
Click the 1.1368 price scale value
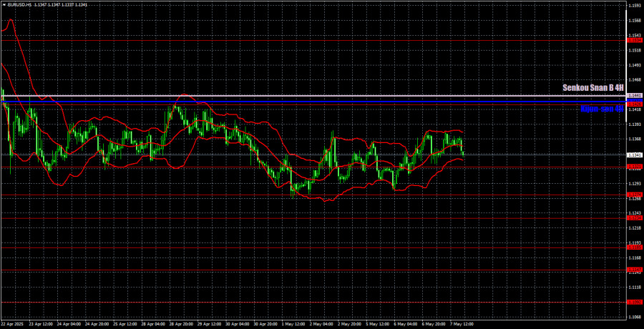[x=635, y=139]
